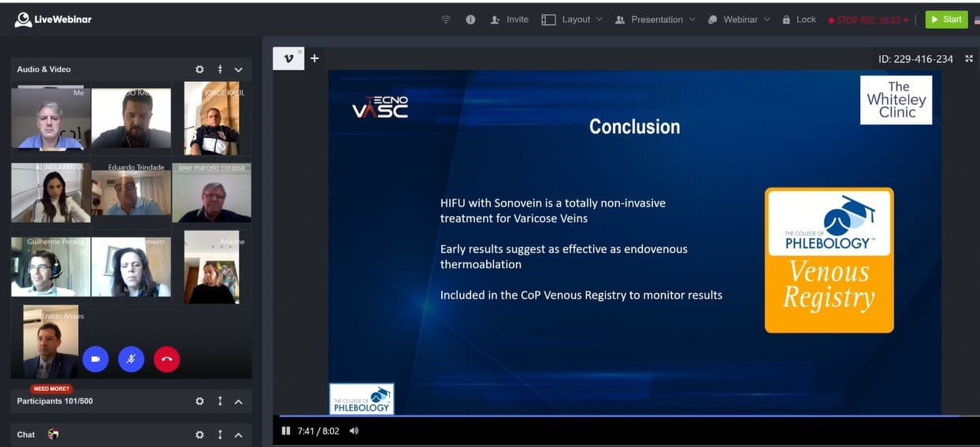Collapse the Audio & Video panel

[x=239, y=69]
